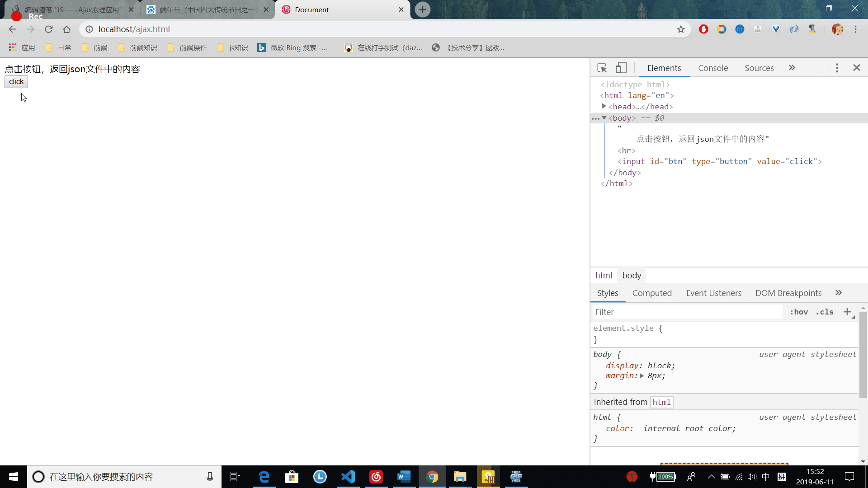Image resolution: width=868 pixels, height=488 pixels.
Task: Click the body breadcrumb element selector
Action: [x=632, y=275]
